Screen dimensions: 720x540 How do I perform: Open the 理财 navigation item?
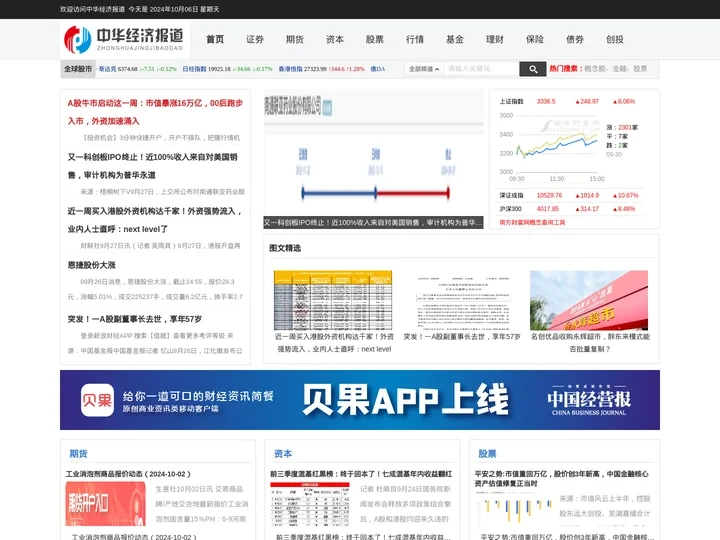(495, 39)
